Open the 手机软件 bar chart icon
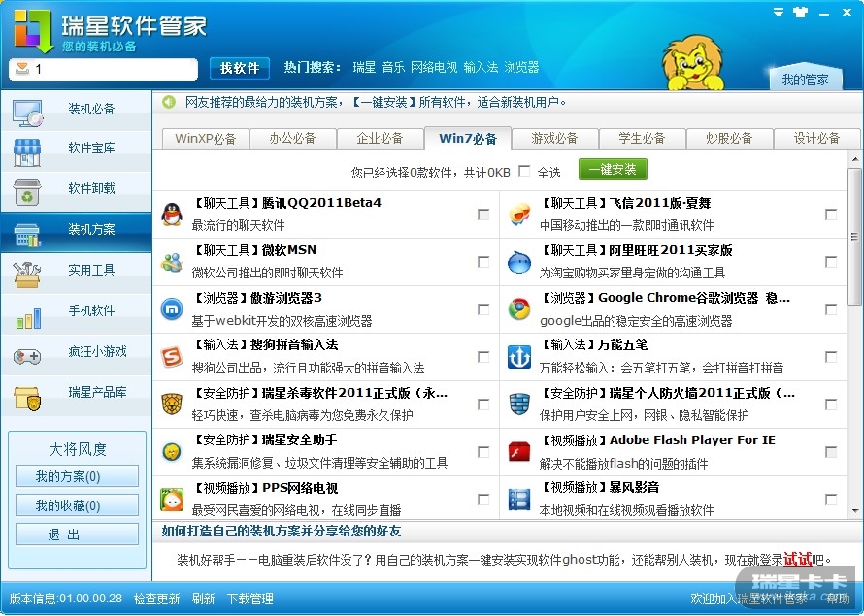Image resolution: width=864 pixels, height=616 pixels. [x=29, y=317]
